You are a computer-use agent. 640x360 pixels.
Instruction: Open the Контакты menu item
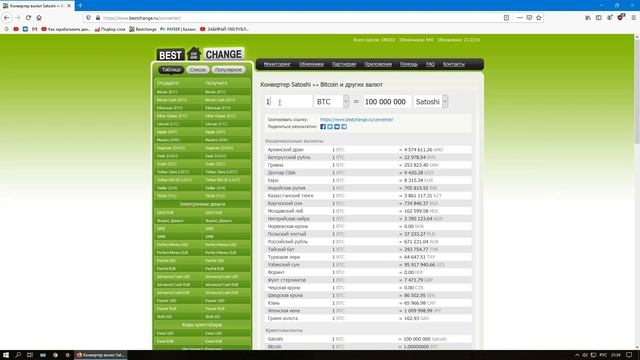453,64
